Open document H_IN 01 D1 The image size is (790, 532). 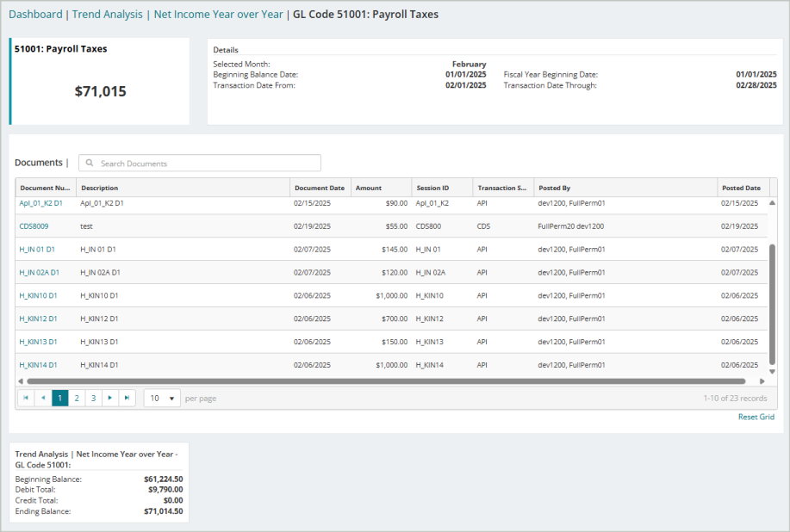tap(37, 250)
